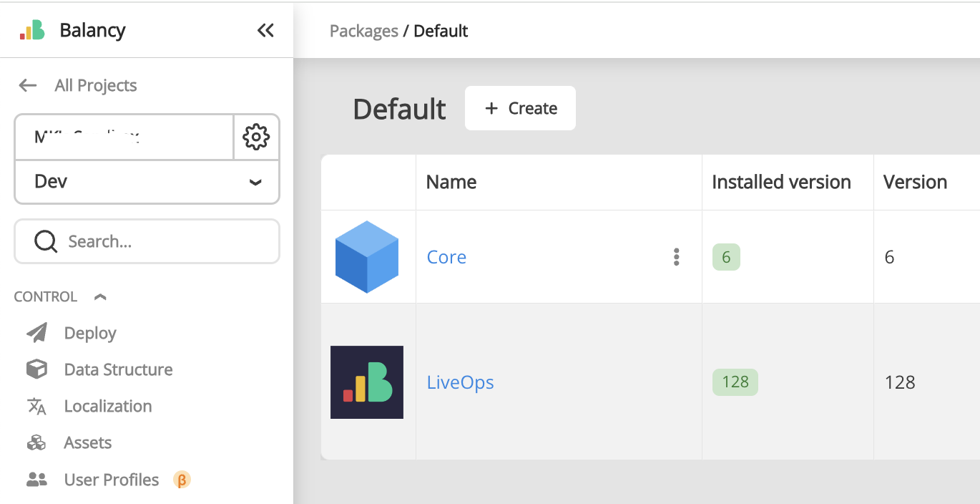Click the Core blue cube thumbnail
Screen dimensions: 980x504
pos(367,257)
